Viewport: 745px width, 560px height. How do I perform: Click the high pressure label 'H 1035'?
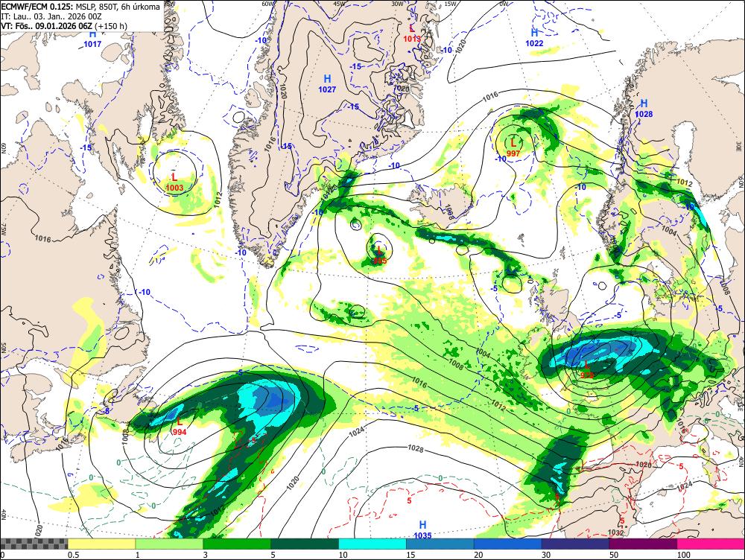tap(422, 529)
